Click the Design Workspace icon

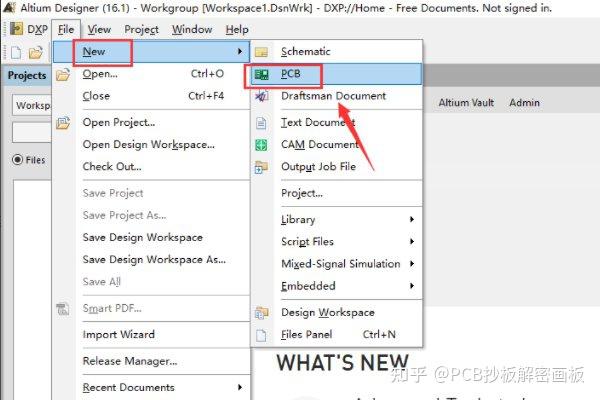point(261,313)
